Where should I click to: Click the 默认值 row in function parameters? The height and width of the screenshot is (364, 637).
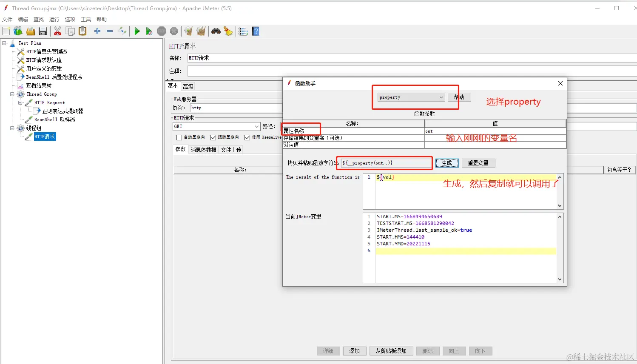[x=424, y=145]
